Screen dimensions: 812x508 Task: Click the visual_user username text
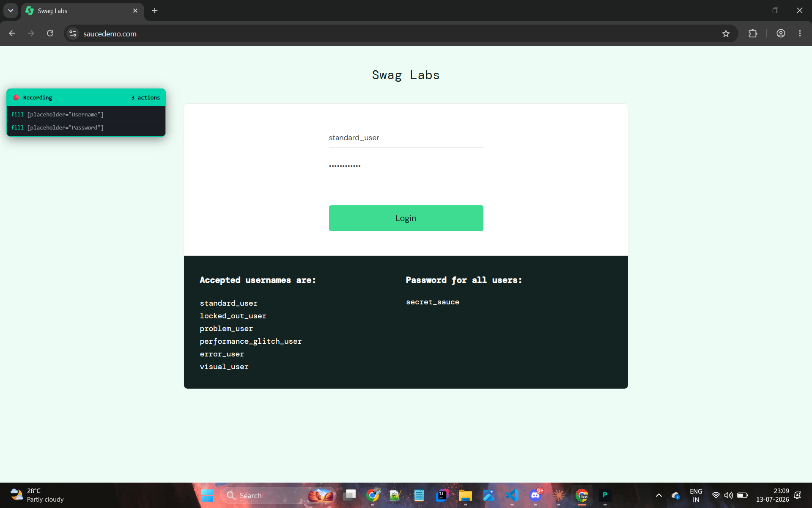point(224,367)
